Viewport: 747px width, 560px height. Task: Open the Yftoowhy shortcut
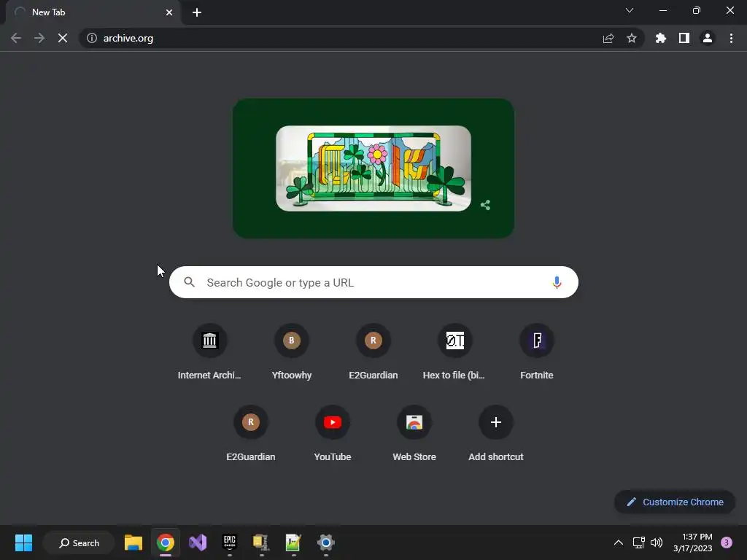point(292,352)
